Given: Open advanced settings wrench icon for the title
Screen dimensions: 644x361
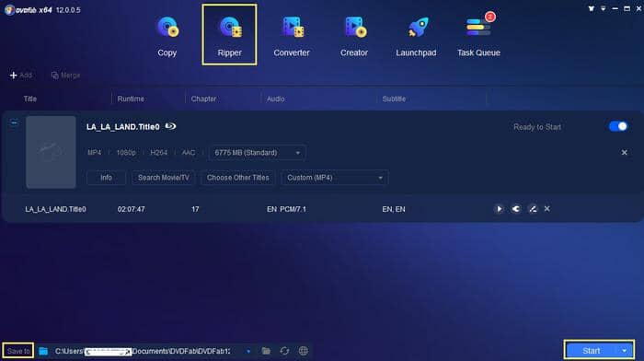Looking at the screenshot, I should tap(516, 209).
